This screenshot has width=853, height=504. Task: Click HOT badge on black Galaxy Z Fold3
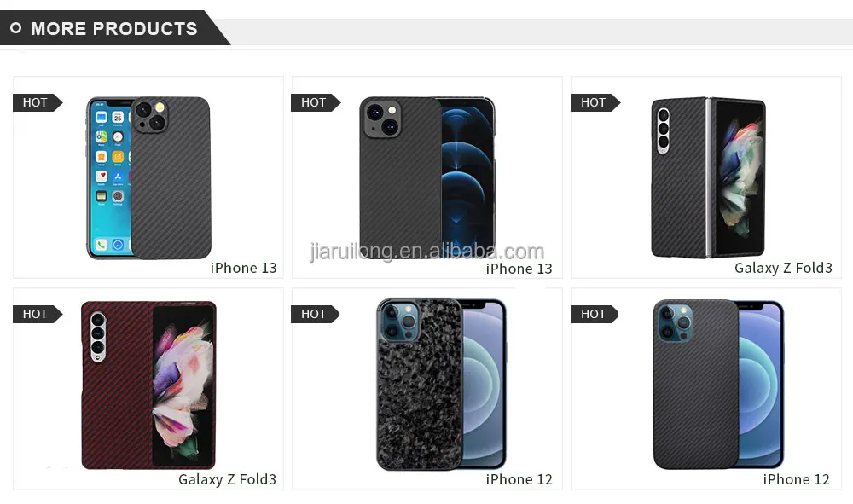click(595, 102)
